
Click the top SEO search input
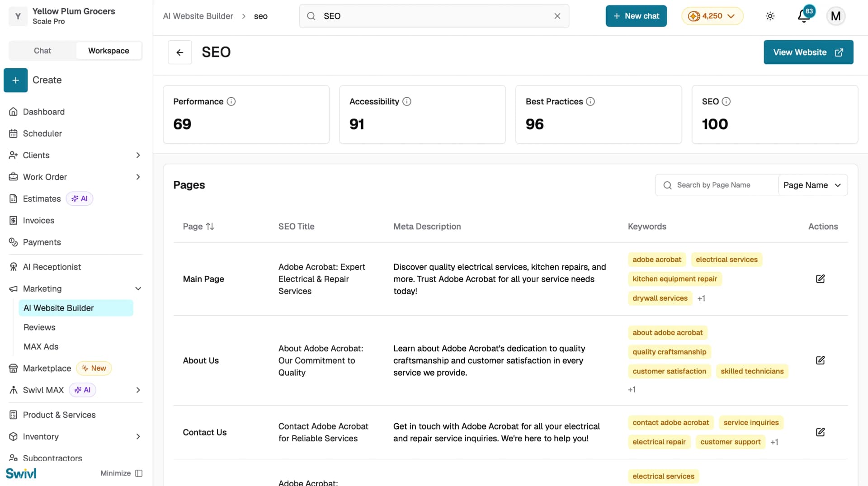(434, 16)
